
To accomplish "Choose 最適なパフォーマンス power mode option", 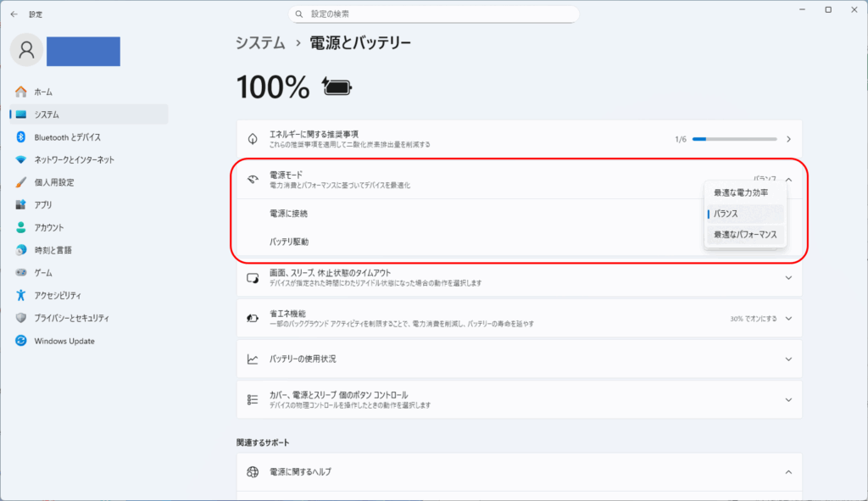I will (x=745, y=234).
